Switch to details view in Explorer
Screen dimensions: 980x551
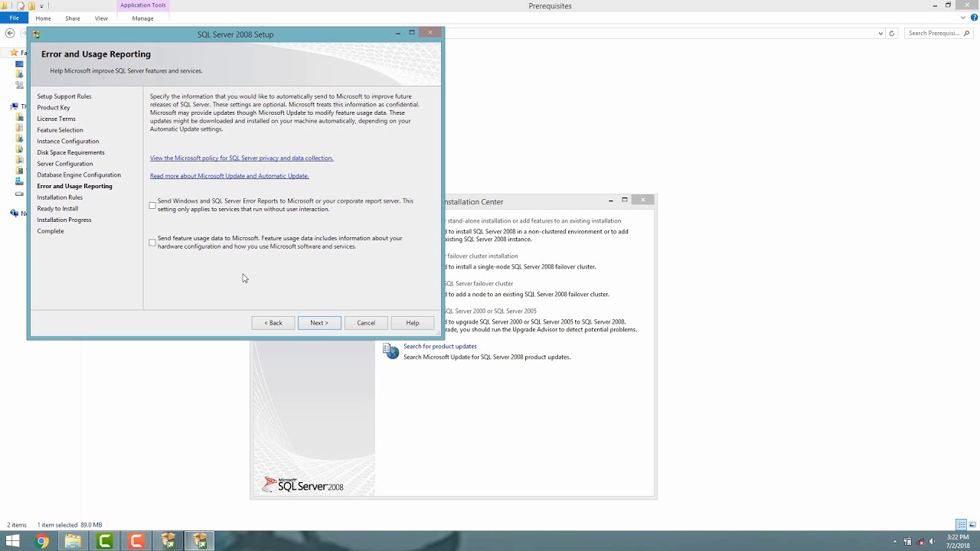pos(962,525)
